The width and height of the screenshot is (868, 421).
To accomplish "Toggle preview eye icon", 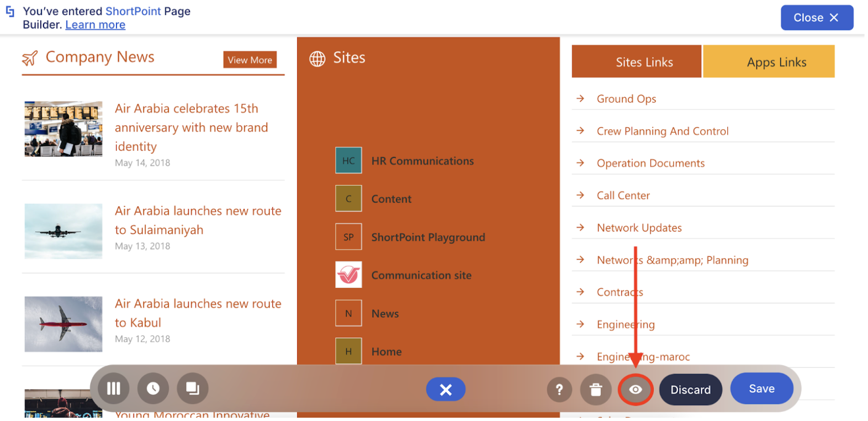I will click(x=636, y=390).
